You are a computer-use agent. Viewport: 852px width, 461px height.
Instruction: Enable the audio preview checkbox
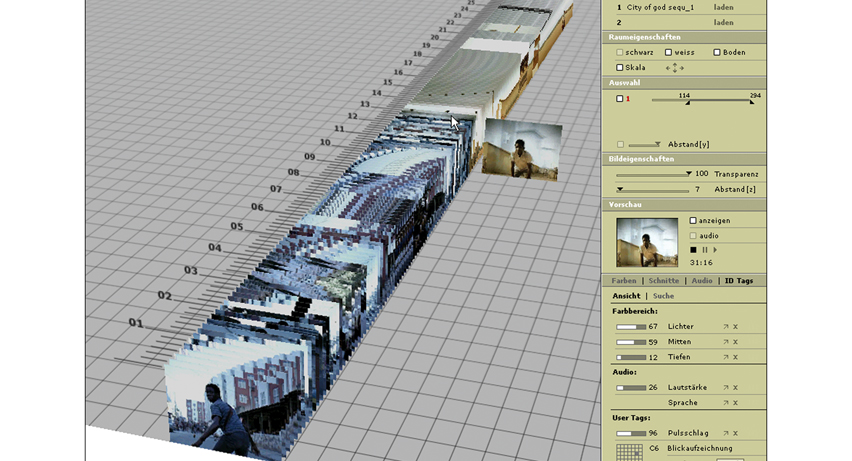click(693, 236)
